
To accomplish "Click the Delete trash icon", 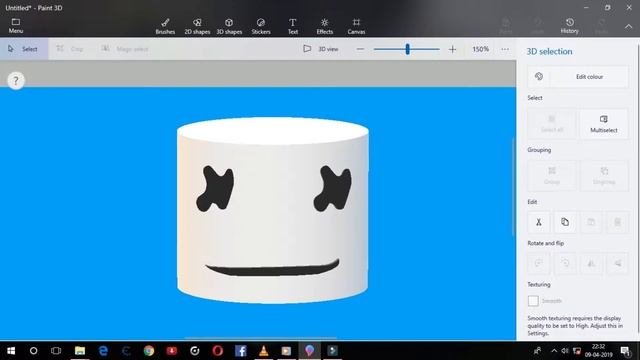I will 617,222.
